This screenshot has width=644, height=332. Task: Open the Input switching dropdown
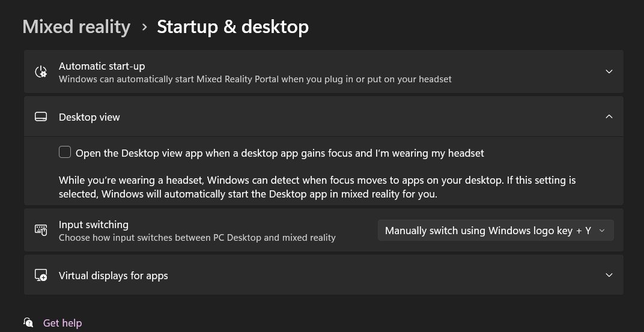496,230
